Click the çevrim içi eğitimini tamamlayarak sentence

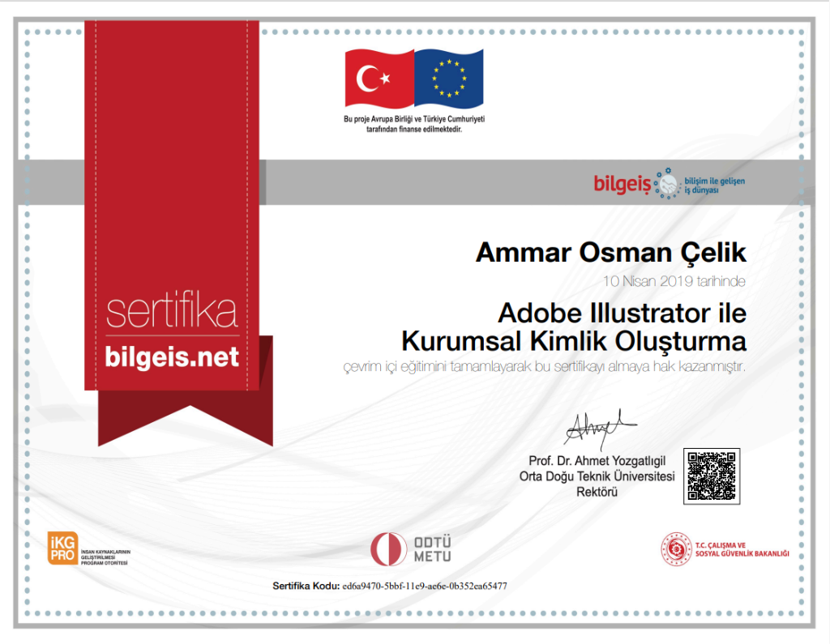pyautogui.click(x=544, y=366)
